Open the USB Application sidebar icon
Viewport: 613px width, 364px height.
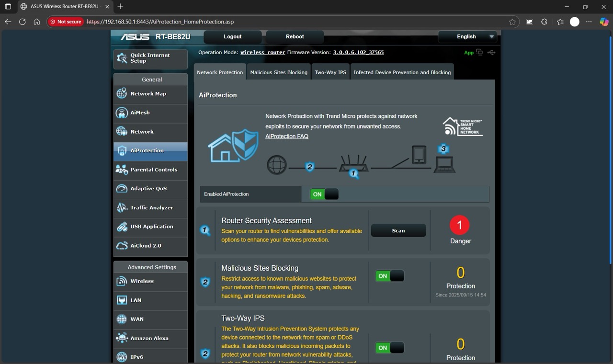pyautogui.click(x=122, y=227)
